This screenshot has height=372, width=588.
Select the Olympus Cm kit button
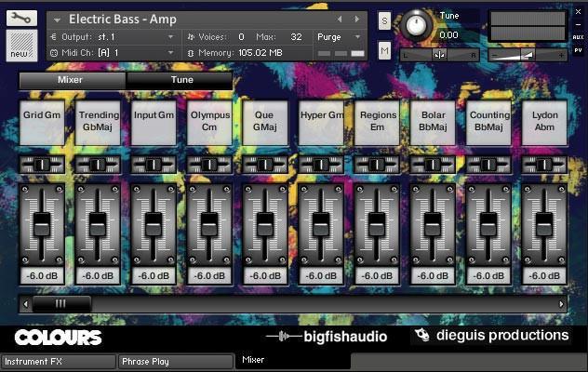(x=209, y=123)
